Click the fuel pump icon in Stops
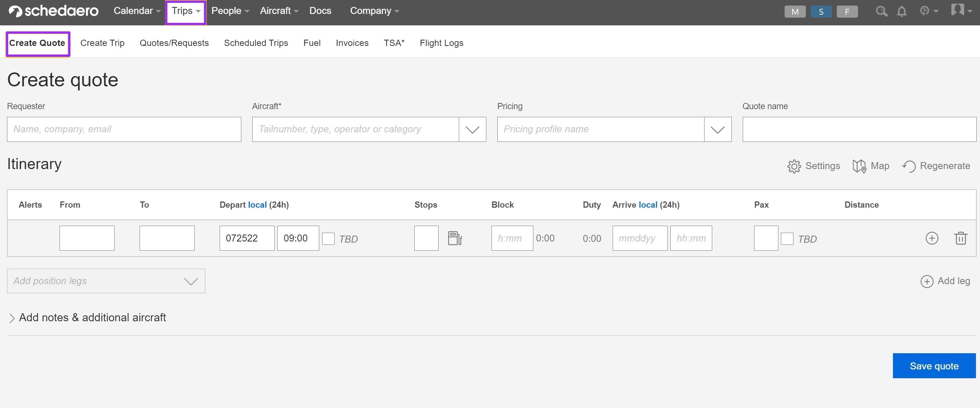Image resolution: width=980 pixels, height=408 pixels. tap(455, 238)
